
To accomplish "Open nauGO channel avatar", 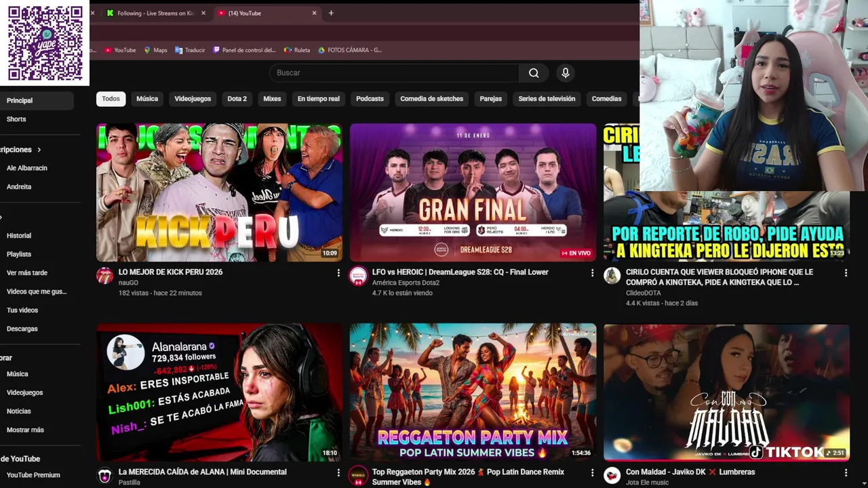I will 105,275.
